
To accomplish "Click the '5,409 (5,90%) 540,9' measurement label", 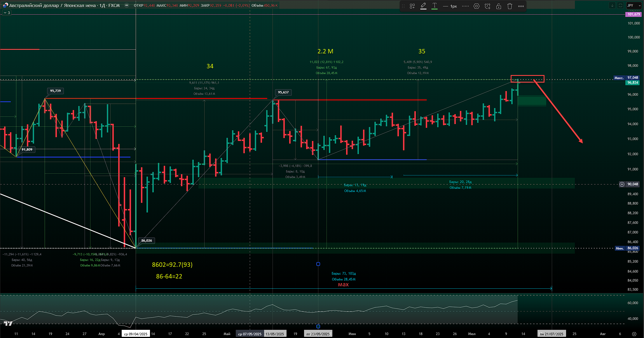I will point(418,62).
